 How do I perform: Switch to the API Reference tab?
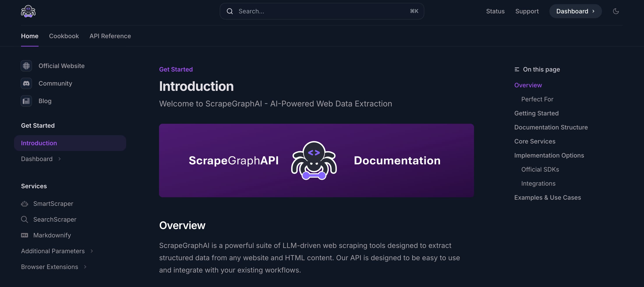(x=110, y=36)
